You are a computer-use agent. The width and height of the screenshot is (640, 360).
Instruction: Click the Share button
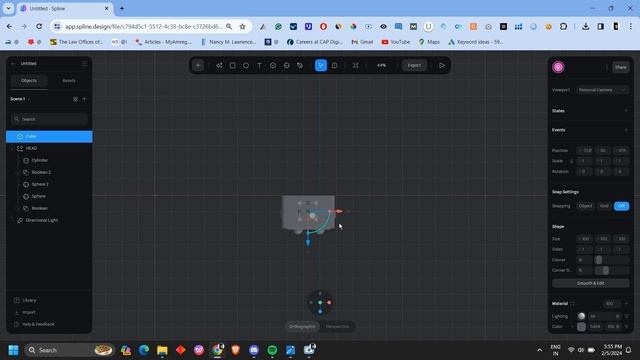[620, 67]
